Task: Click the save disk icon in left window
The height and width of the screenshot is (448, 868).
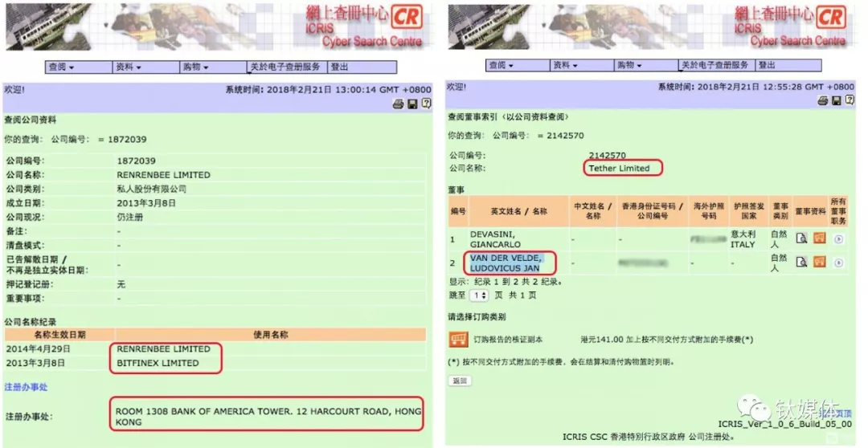Action: (412, 104)
